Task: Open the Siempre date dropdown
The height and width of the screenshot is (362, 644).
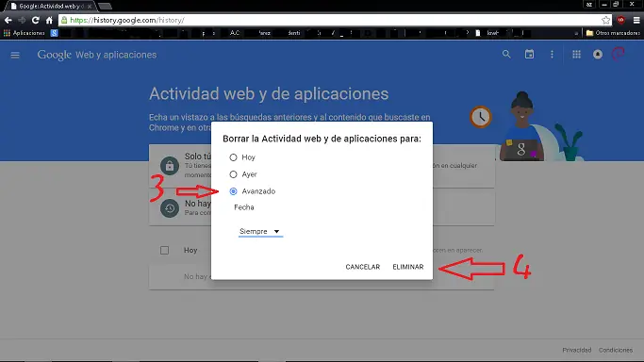Action: pyautogui.click(x=260, y=232)
